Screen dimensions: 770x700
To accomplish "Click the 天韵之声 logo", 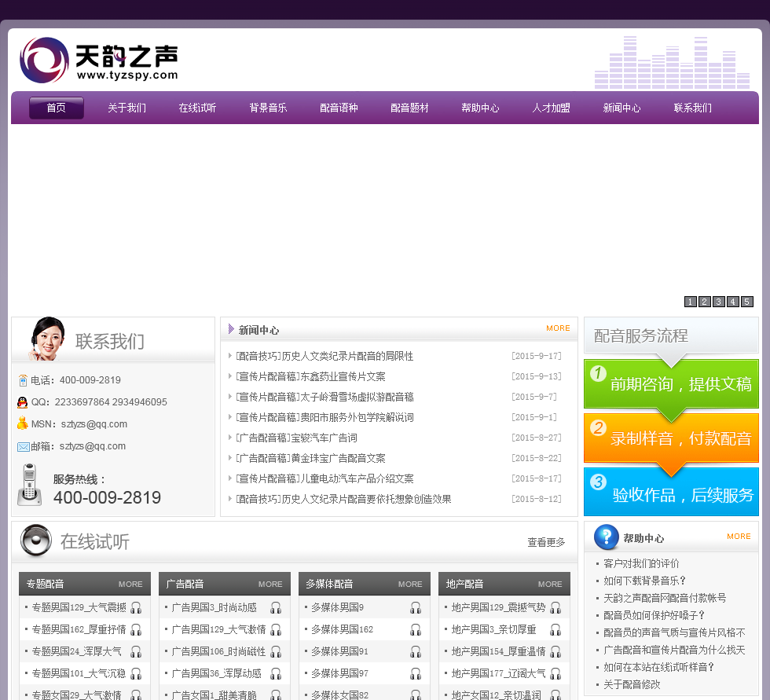I will pyautogui.click(x=99, y=60).
